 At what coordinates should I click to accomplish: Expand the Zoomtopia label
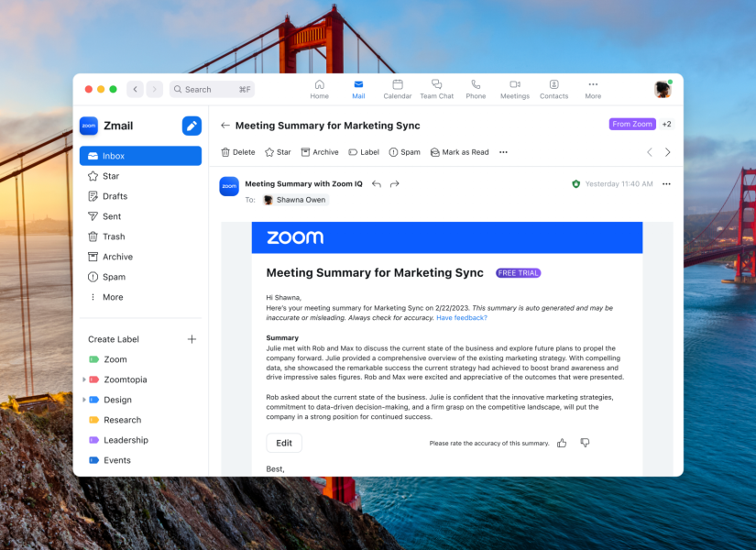[x=84, y=379]
